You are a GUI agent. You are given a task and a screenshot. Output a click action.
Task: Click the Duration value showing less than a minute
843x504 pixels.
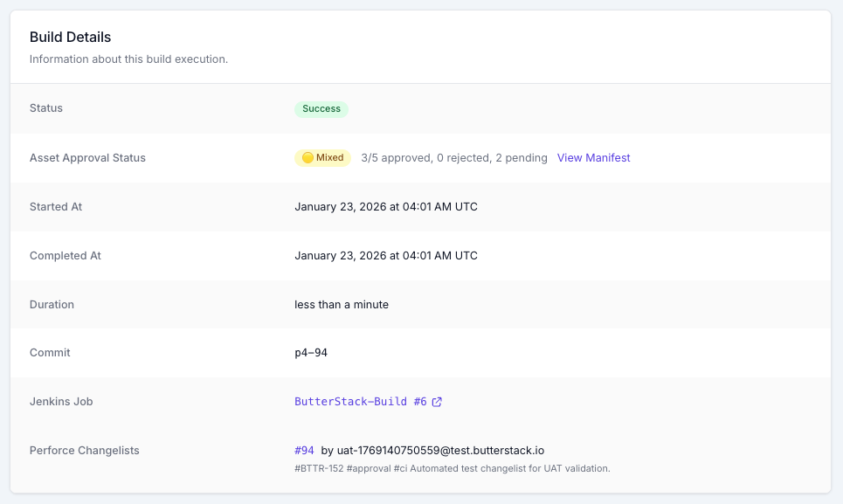[x=343, y=304]
